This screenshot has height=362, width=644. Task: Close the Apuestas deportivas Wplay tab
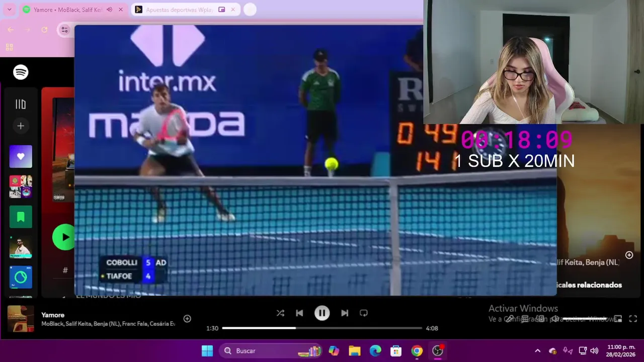tap(233, 10)
